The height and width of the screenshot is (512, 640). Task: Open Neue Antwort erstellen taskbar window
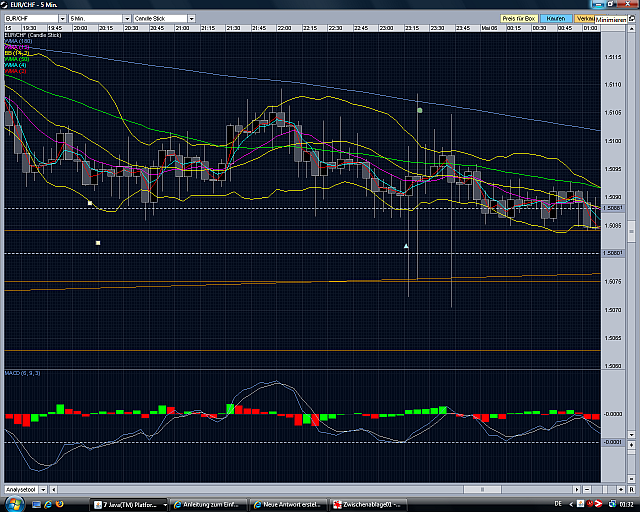click(x=291, y=504)
